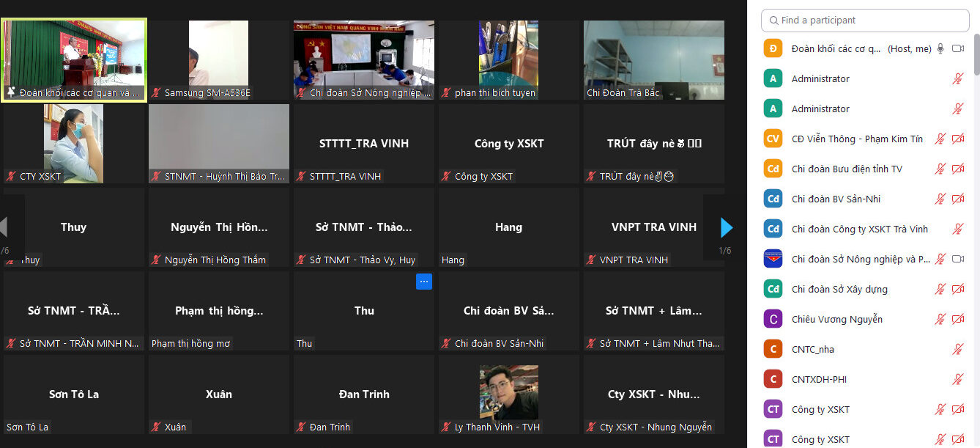Click camera-off icon for Chi đoàn Bưu điện tỉnh TV
980x448 pixels.
click(x=957, y=169)
